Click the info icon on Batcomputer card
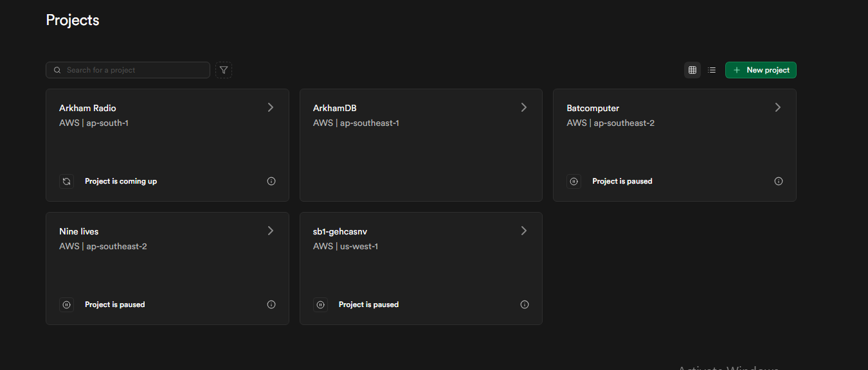868x370 pixels. (x=779, y=181)
